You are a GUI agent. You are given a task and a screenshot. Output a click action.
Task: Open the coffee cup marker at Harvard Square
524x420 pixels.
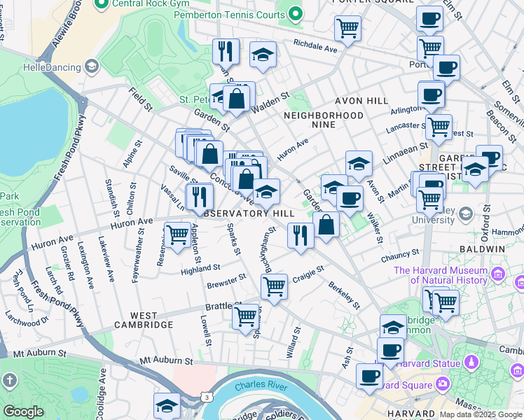pos(368,377)
